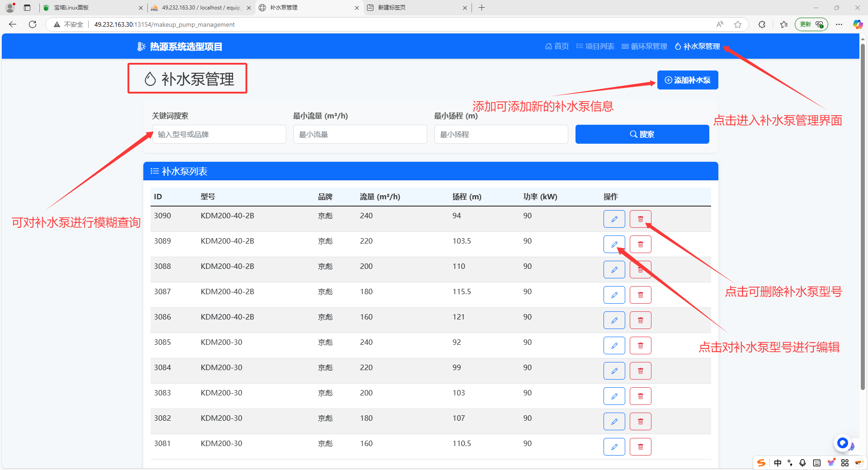Open the 首页 navigation link
Image resolution: width=868 pixels, height=470 pixels.
(x=557, y=46)
